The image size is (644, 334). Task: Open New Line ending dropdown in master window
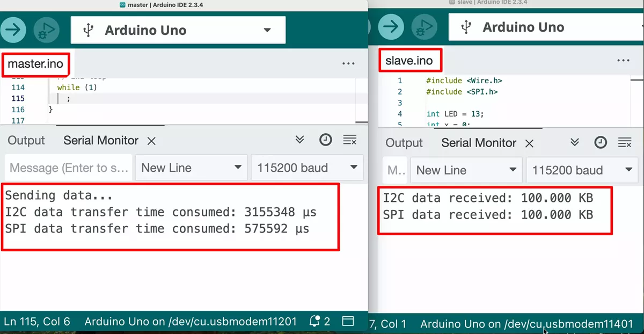click(x=192, y=168)
